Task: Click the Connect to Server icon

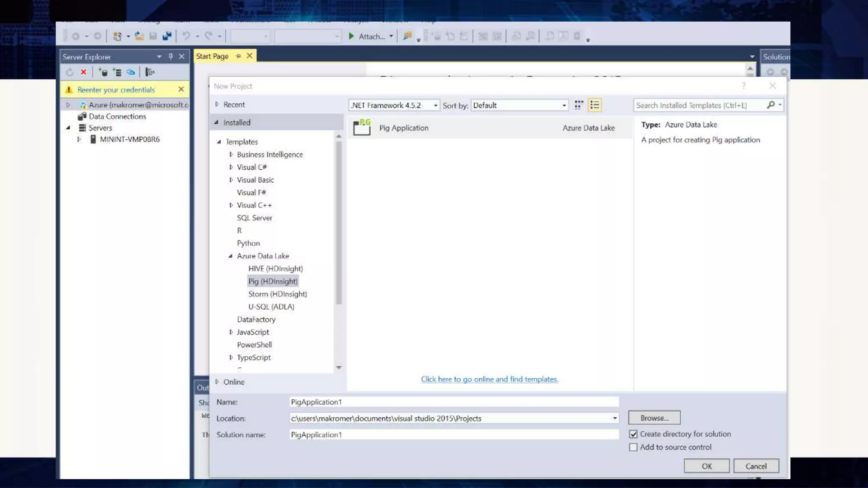Action: 117,72
